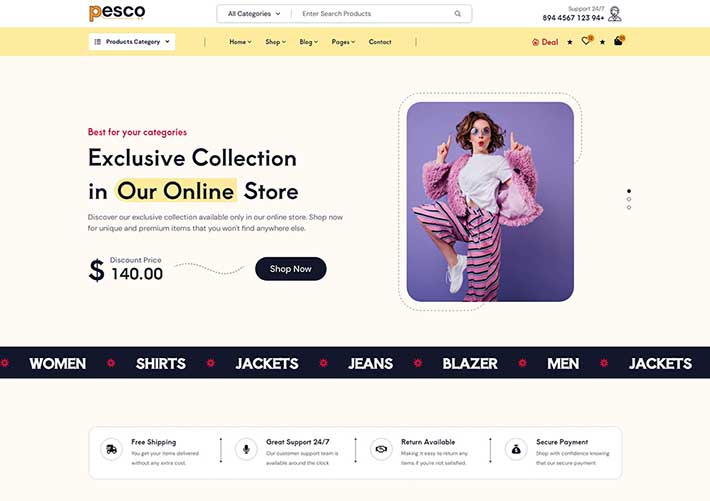
Task: Click the Secure Payment money bag icon
Action: pos(516,449)
